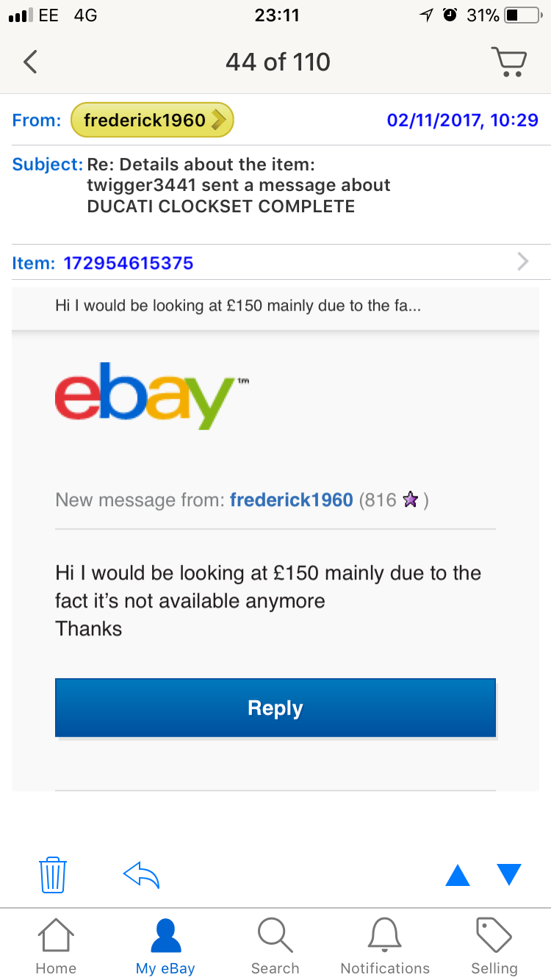Open frederick1960 profile link in message

point(292,500)
